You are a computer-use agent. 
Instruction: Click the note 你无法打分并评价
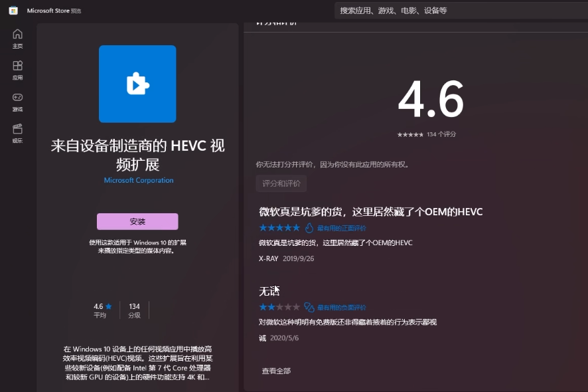point(332,165)
